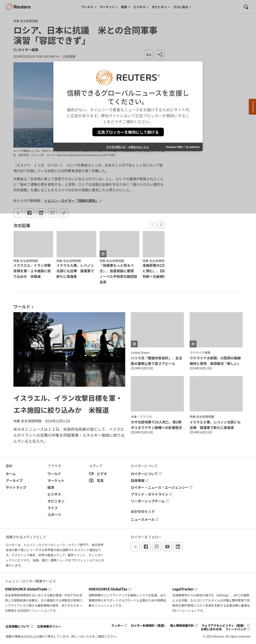Open footer マーケット link
Screen dimensions: 256x644
[56, 480]
